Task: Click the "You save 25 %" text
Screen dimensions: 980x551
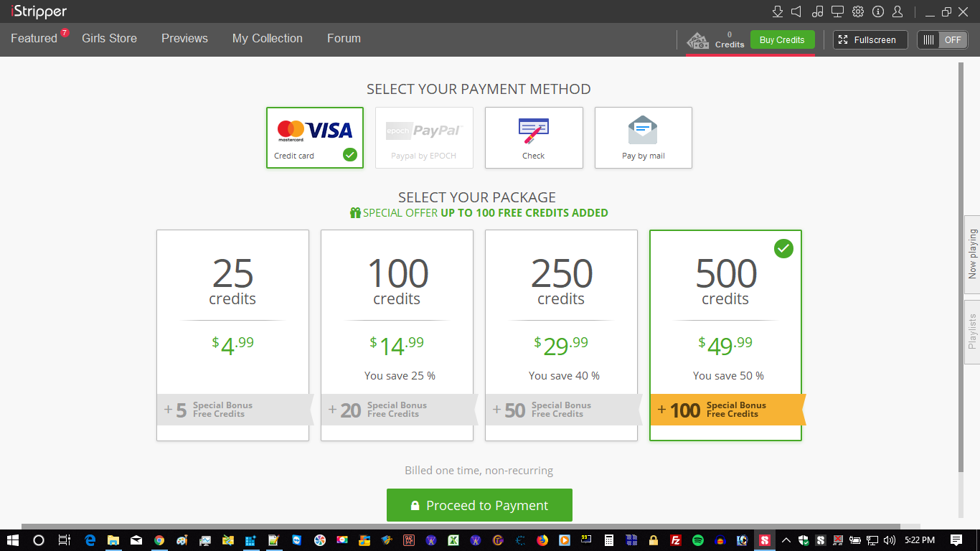Action: (400, 376)
